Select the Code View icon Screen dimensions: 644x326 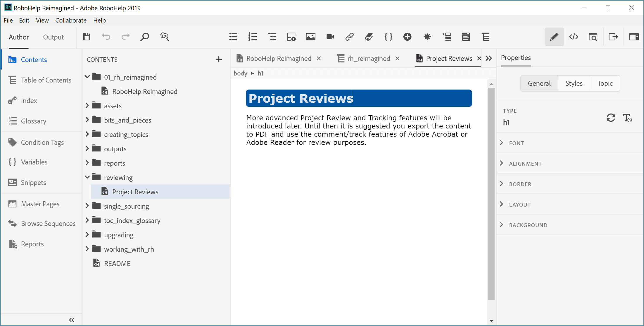tap(574, 37)
